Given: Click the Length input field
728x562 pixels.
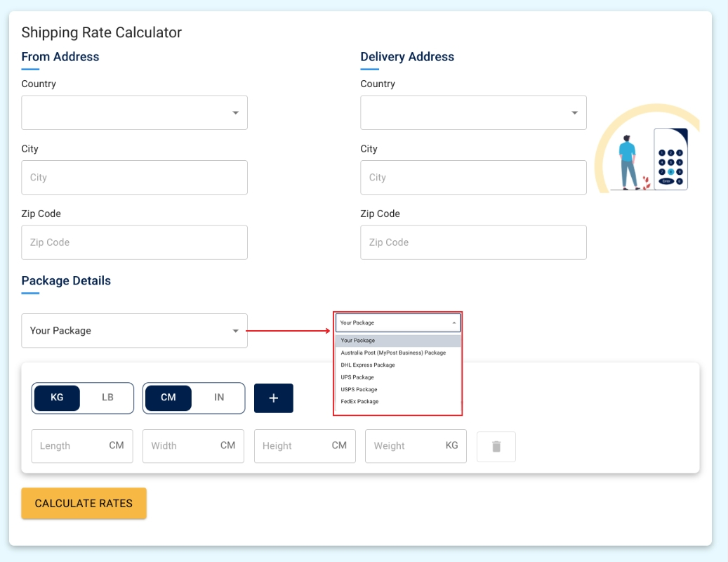Looking at the screenshot, I should point(82,446).
